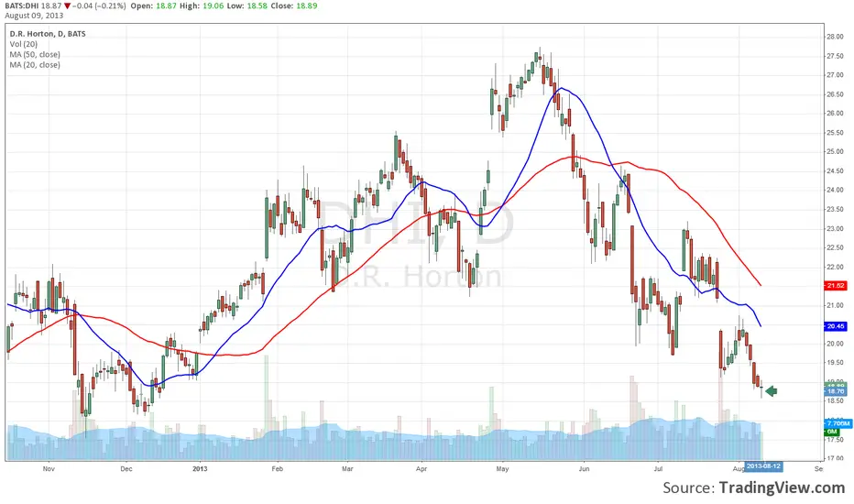The image size is (854, 504).
Task: Click the 28.00 price axis label
Action: [836, 37]
